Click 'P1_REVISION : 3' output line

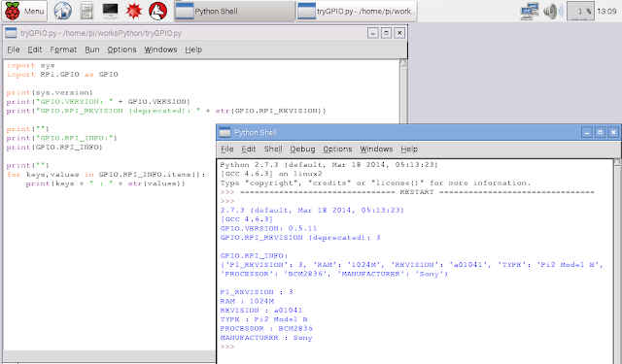pyautogui.click(x=257, y=292)
